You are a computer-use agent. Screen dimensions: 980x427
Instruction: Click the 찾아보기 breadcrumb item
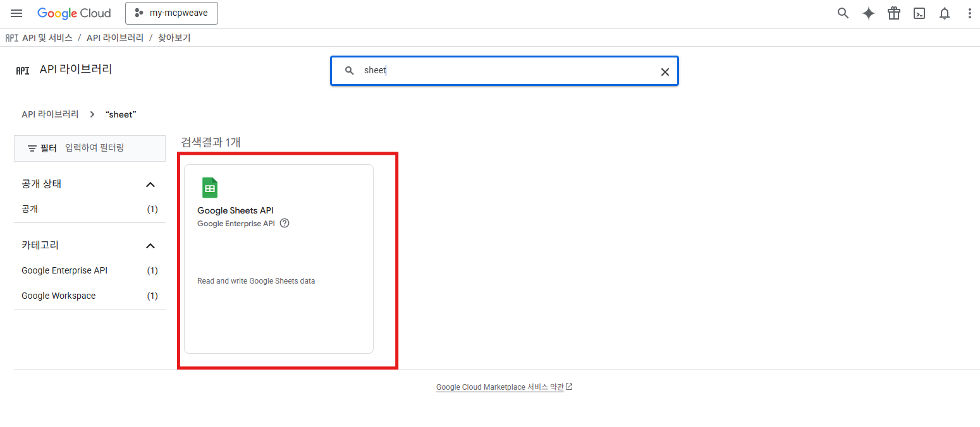click(x=175, y=38)
